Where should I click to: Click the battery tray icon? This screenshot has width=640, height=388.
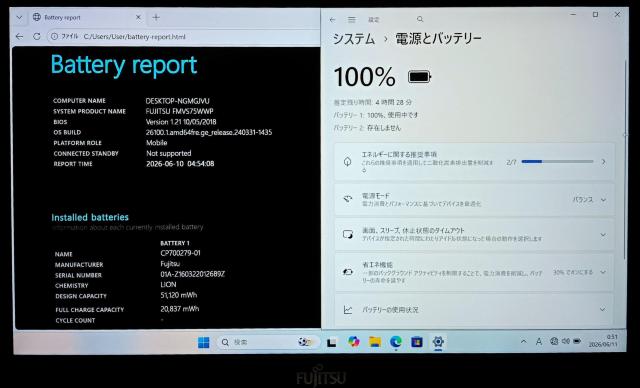[x=577, y=341]
